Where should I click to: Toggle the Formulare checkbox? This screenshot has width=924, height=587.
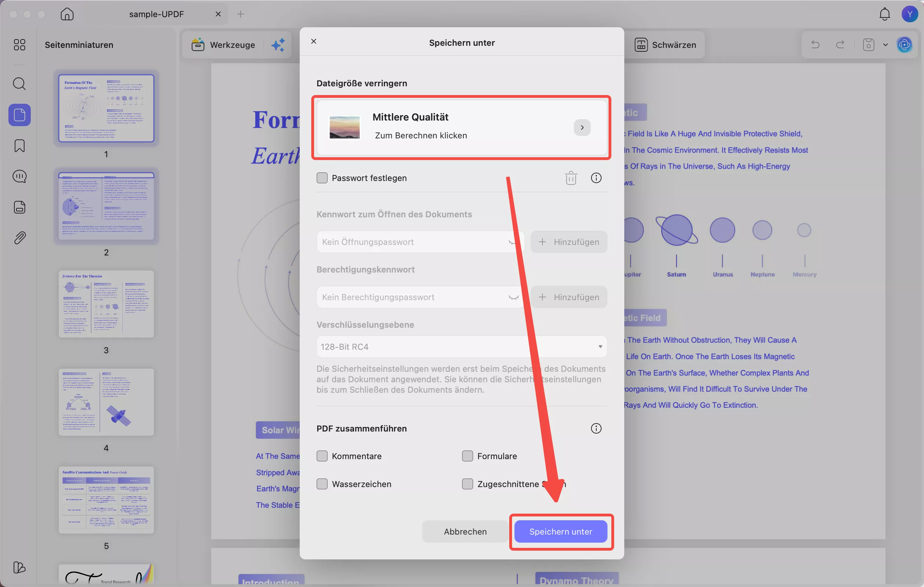(x=467, y=456)
